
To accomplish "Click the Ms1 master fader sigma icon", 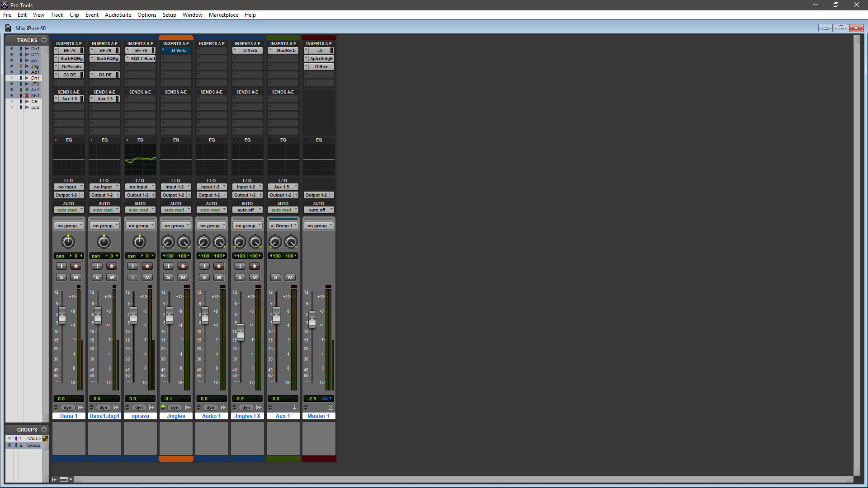I will (27, 96).
